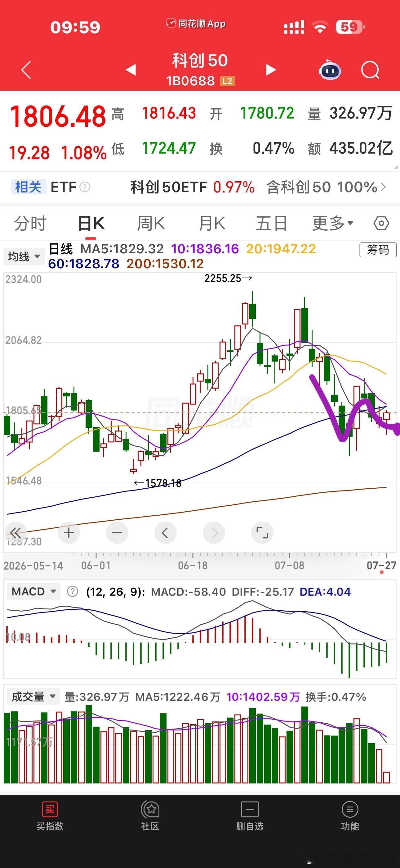Enter fullscreen chart mode icon
Viewport: 400px width, 868px height.
coord(262,533)
